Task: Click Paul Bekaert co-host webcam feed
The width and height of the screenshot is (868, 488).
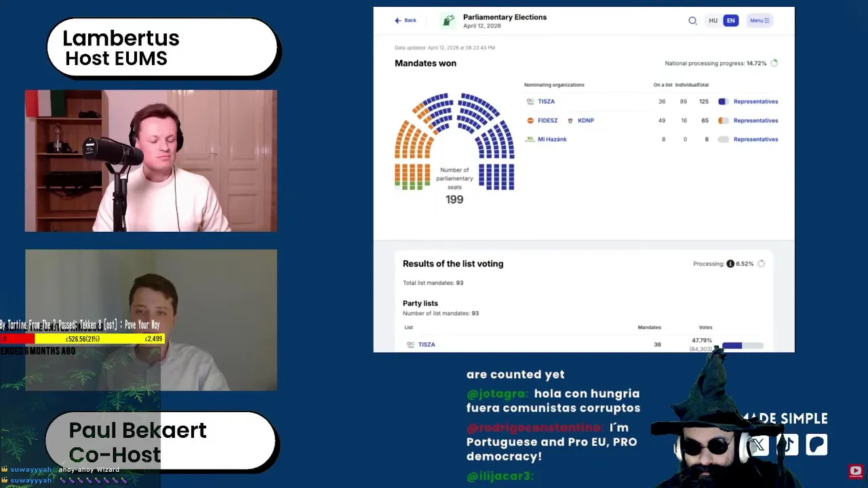Action: tap(151, 320)
